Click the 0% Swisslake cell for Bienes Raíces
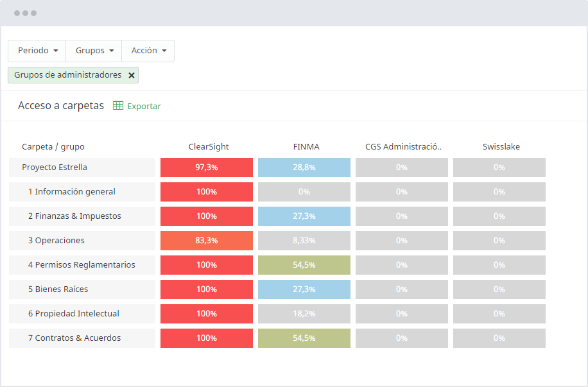 tap(499, 289)
